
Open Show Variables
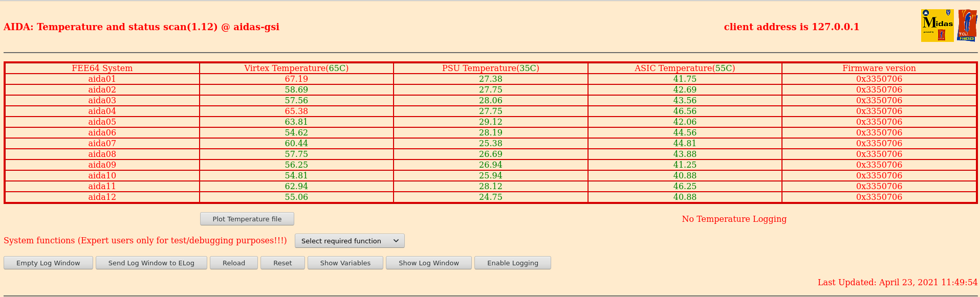[345, 263]
